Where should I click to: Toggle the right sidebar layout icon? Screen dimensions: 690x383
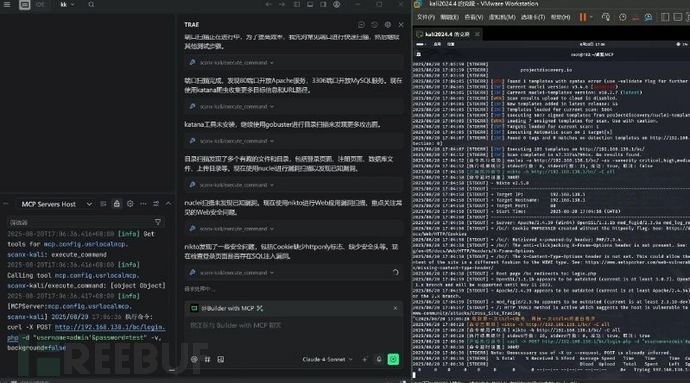[323, 4]
